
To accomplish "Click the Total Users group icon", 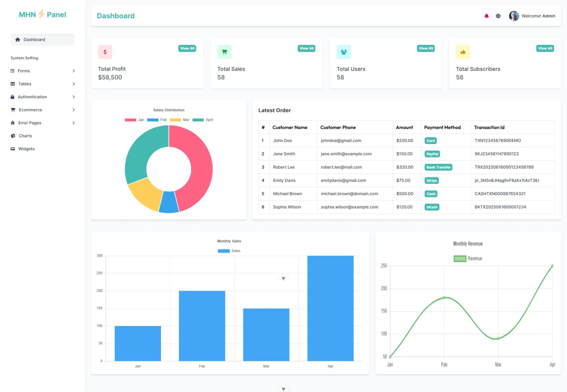I will (344, 52).
